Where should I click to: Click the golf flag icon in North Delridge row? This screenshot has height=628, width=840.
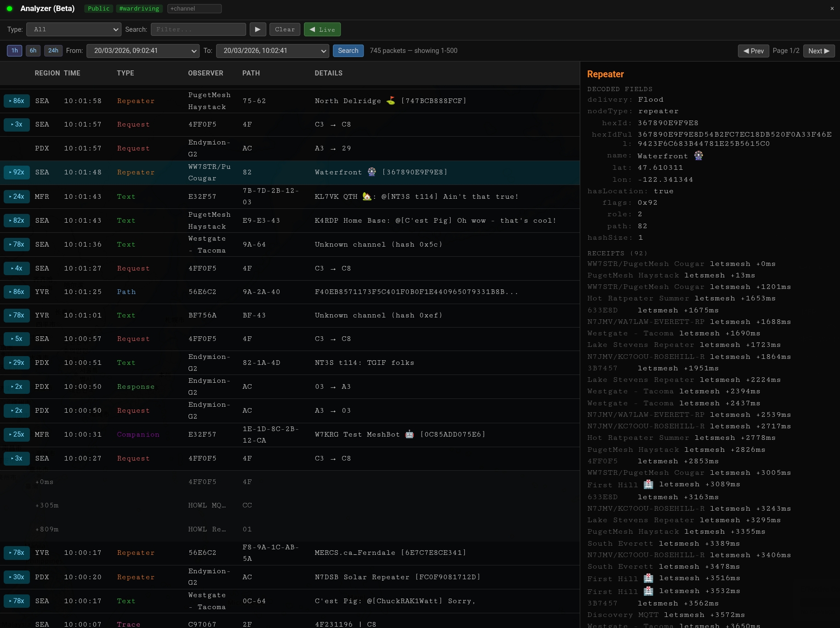391,101
